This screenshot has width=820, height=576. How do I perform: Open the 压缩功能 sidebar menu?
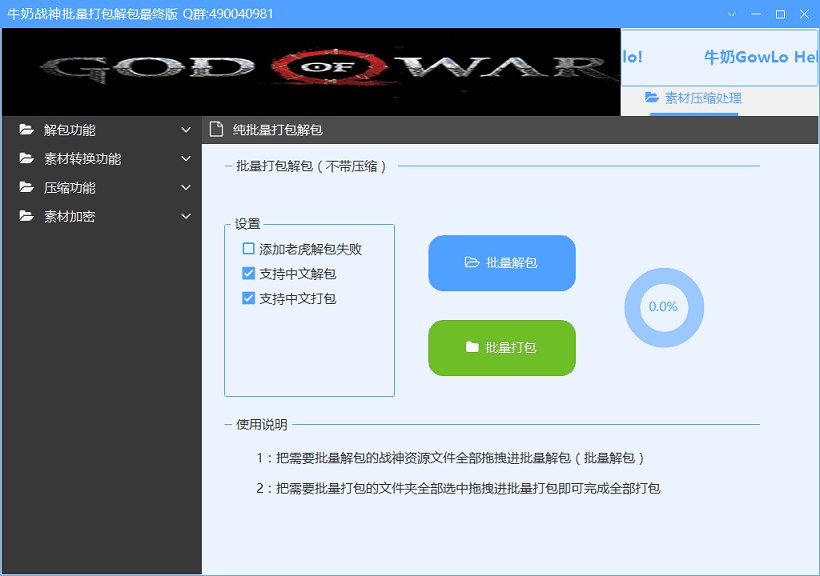coord(102,187)
